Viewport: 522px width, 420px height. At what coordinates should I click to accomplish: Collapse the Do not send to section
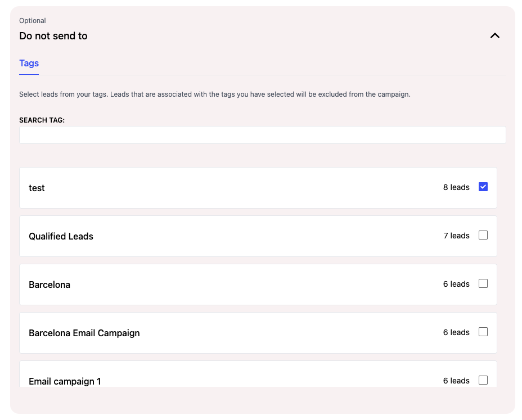tap(494, 36)
